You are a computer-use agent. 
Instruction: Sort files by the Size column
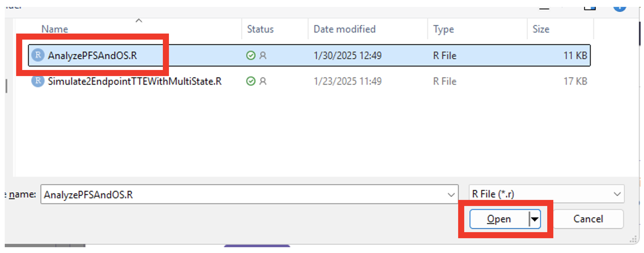[x=541, y=29]
